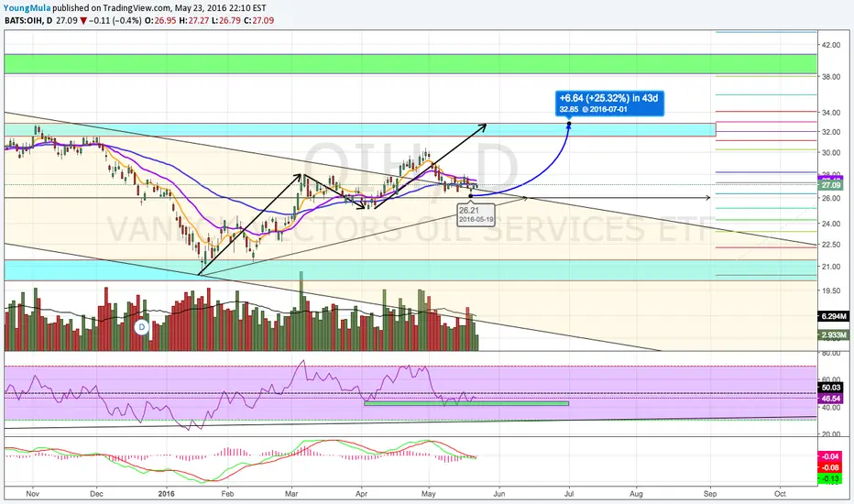The image size is (854, 504).
Task: Click the 21.00 price axis label
Action: coord(831,267)
